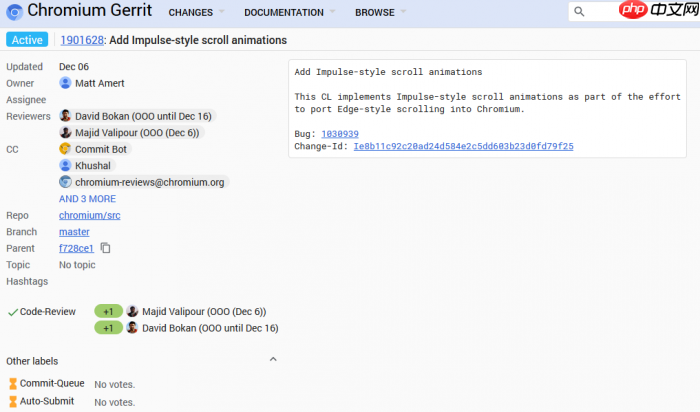
Task: Click the Commit-Queue hourglass icon
Action: point(13,383)
